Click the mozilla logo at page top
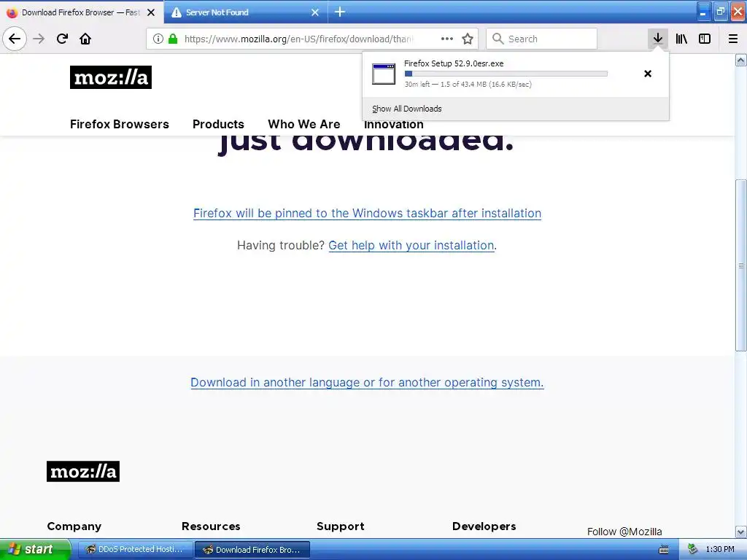This screenshot has height=560, width=747. pyautogui.click(x=111, y=77)
